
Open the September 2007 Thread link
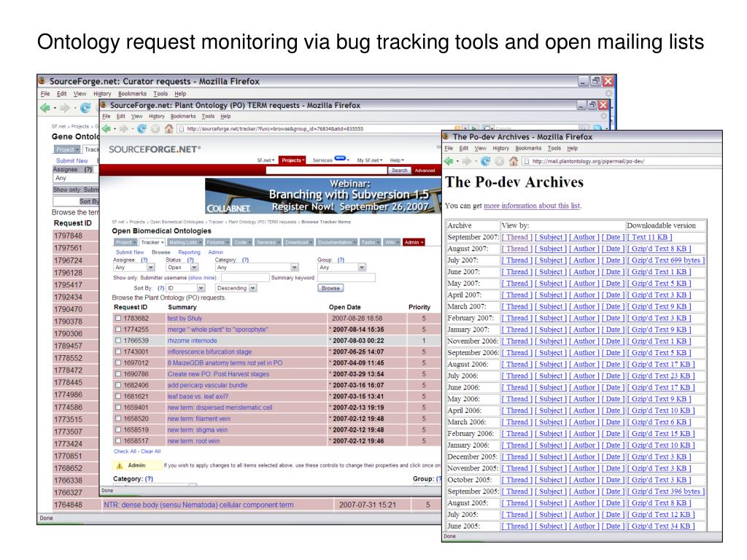(517, 237)
